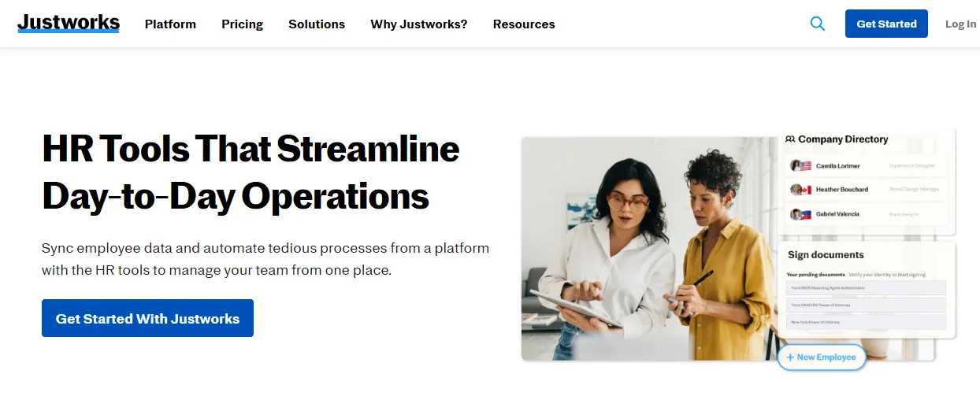Click Get Started With Justworks button
The width and height of the screenshot is (980, 396).
(x=147, y=318)
